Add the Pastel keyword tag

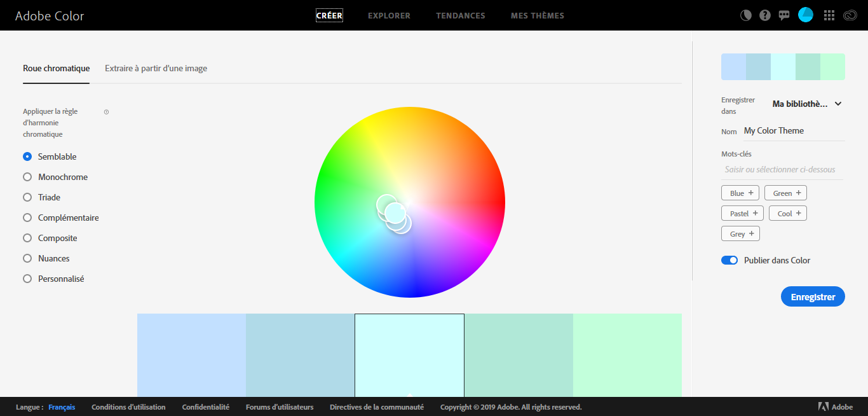[x=742, y=212]
